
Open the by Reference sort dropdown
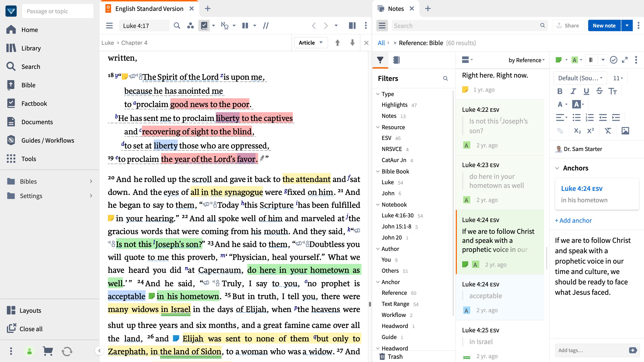[526, 60]
